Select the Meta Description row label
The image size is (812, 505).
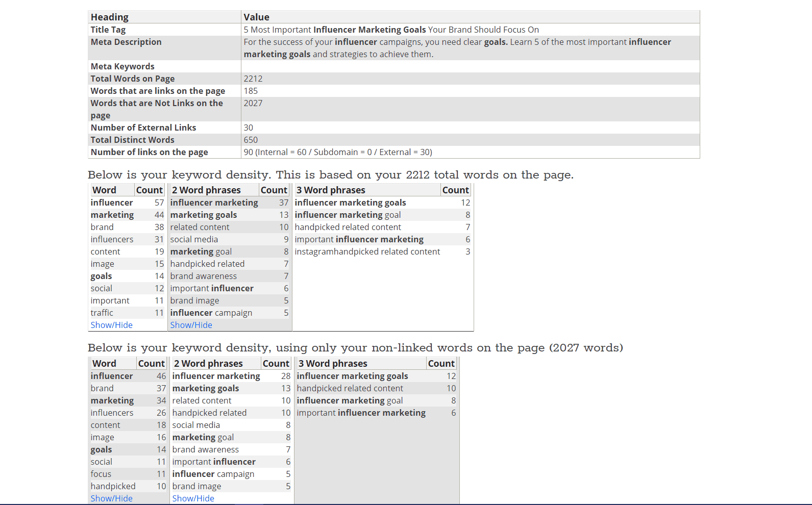[126, 42]
